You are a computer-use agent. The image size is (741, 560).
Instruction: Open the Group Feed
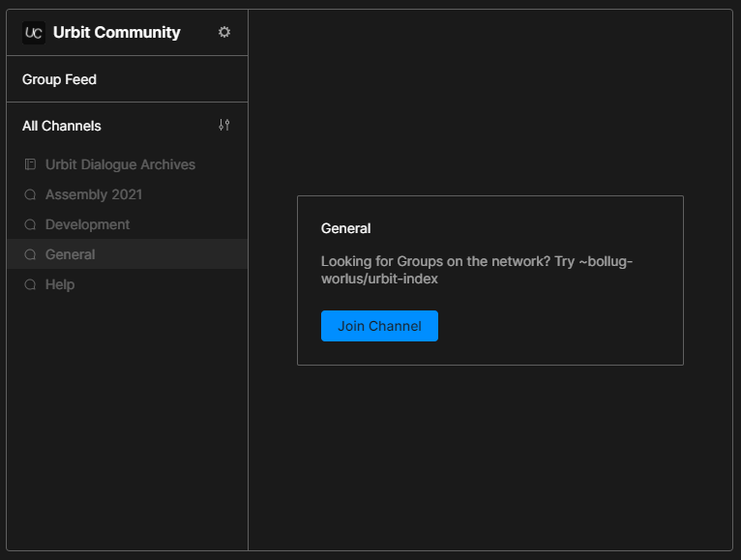click(x=127, y=79)
